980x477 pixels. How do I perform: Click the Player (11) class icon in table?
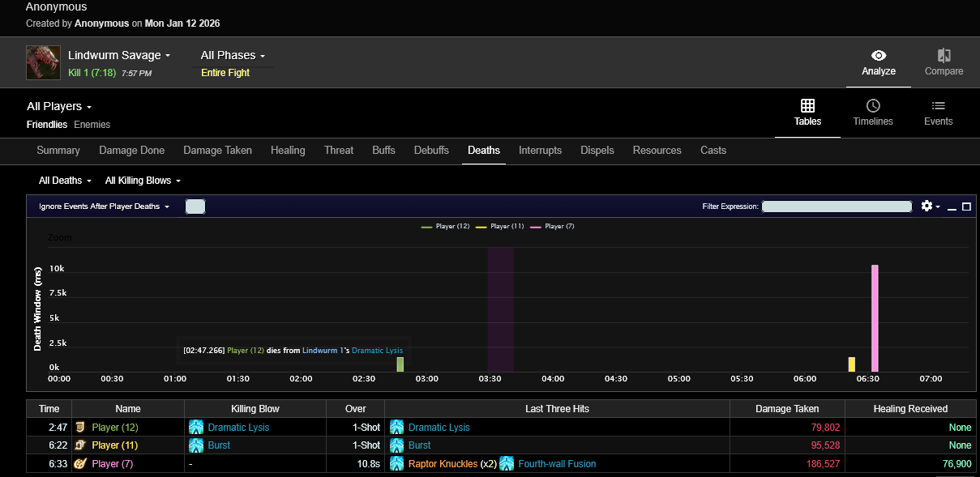(x=80, y=445)
